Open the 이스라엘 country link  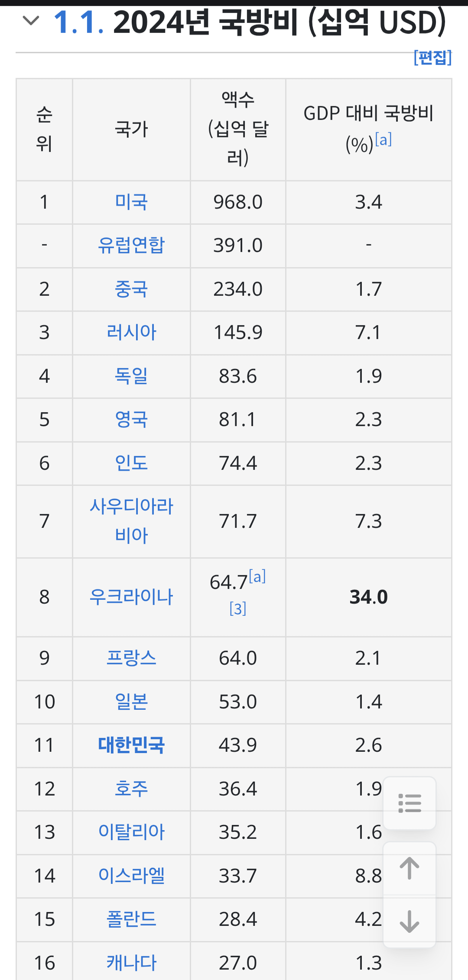tap(131, 876)
